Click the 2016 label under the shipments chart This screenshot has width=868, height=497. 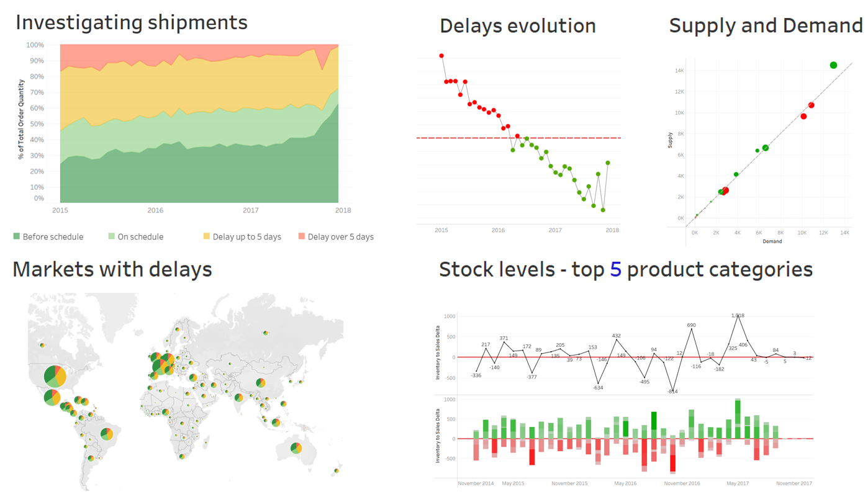(155, 210)
